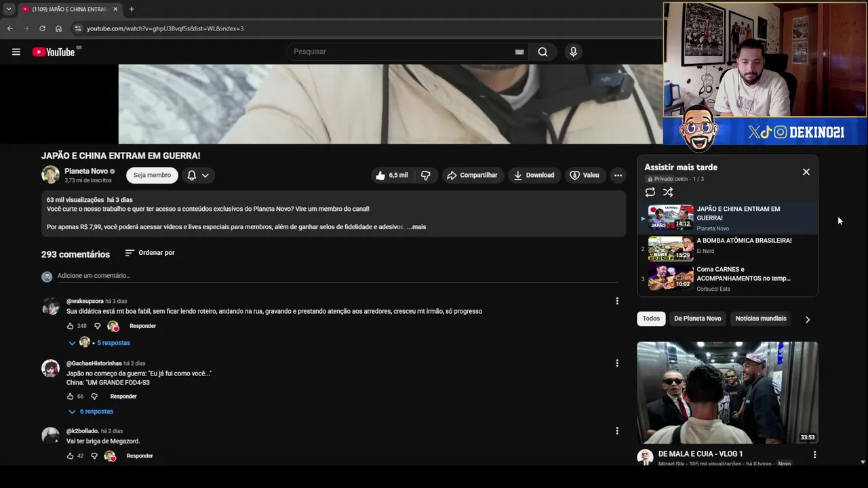This screenshot has height=488, width=868.
Task: Show more filter chips with right arrow
Action: [x=807, y=319]
